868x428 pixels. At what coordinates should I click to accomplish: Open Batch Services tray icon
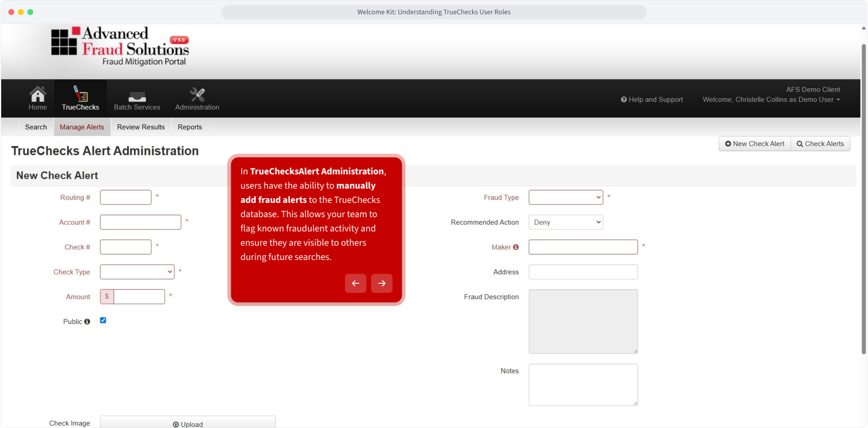click(137, 97)
